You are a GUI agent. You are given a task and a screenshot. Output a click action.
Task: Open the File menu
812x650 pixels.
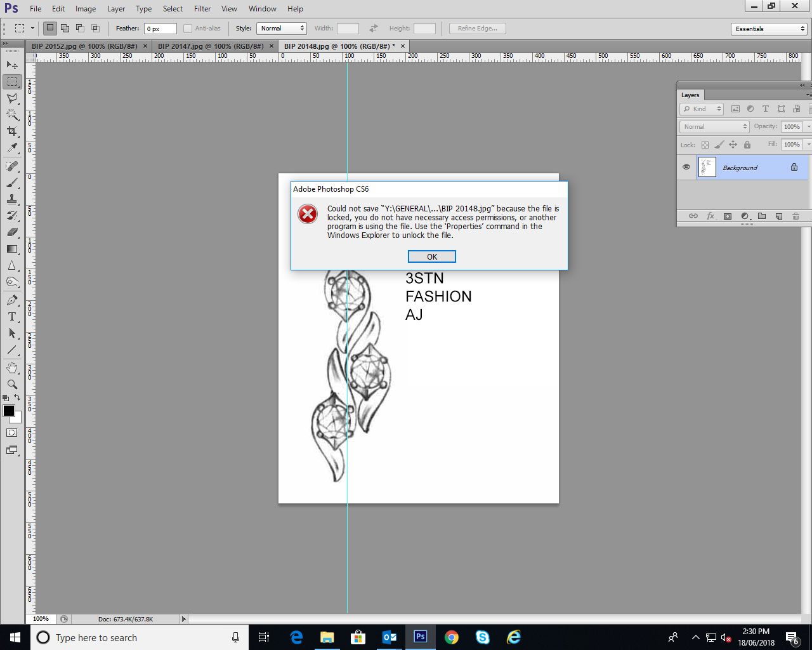[36, 9]
